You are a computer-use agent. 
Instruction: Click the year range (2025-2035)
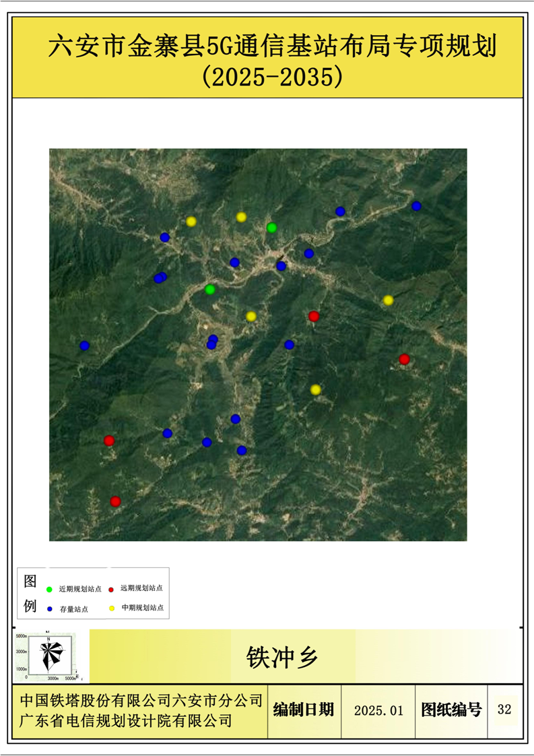(x=273, y=77)
